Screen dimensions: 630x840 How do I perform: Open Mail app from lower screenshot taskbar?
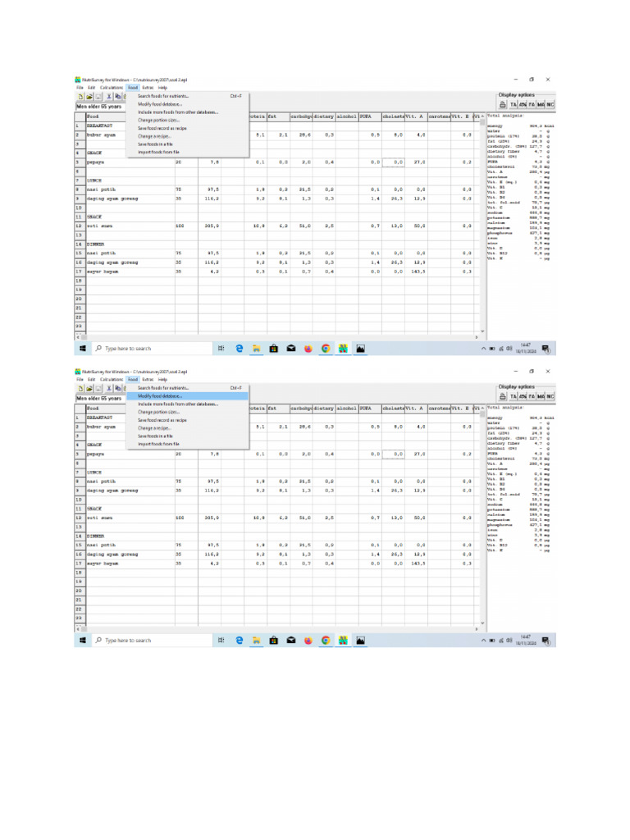coord(291,641)
